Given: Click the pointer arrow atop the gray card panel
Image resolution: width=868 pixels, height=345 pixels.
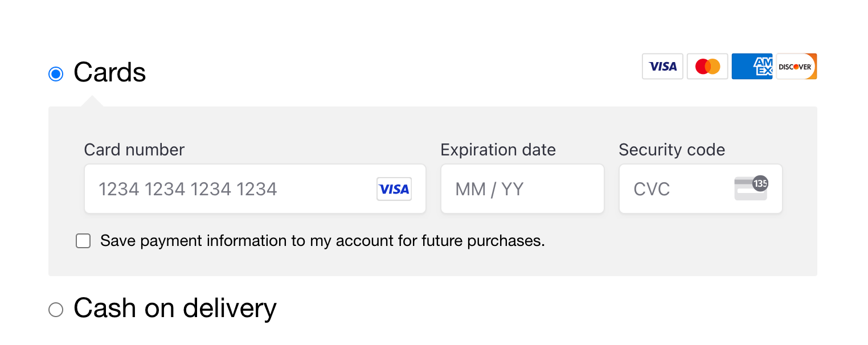Looking at the screenshot, I should (92, 102).
